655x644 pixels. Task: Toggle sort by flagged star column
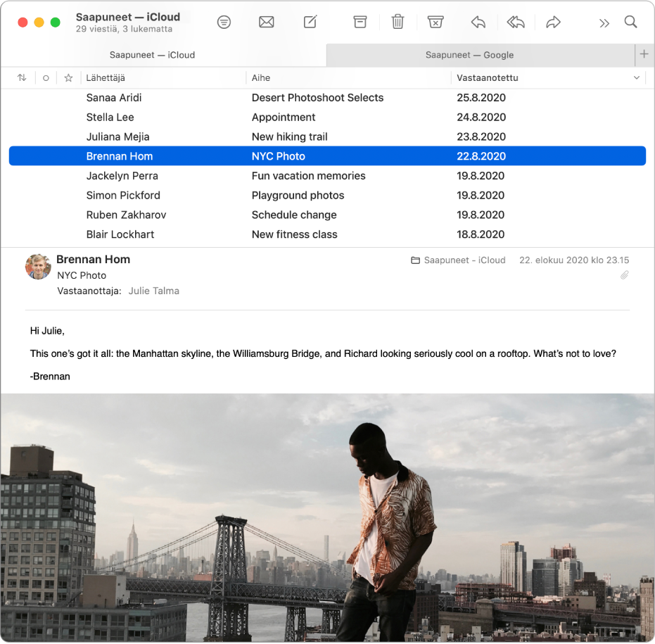[x=68, y=78]
